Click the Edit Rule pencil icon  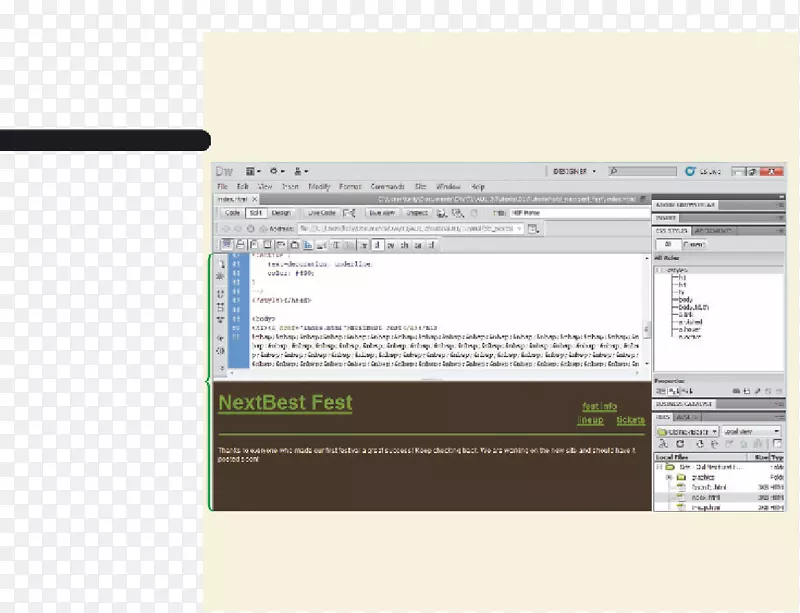tap(758, 390)
